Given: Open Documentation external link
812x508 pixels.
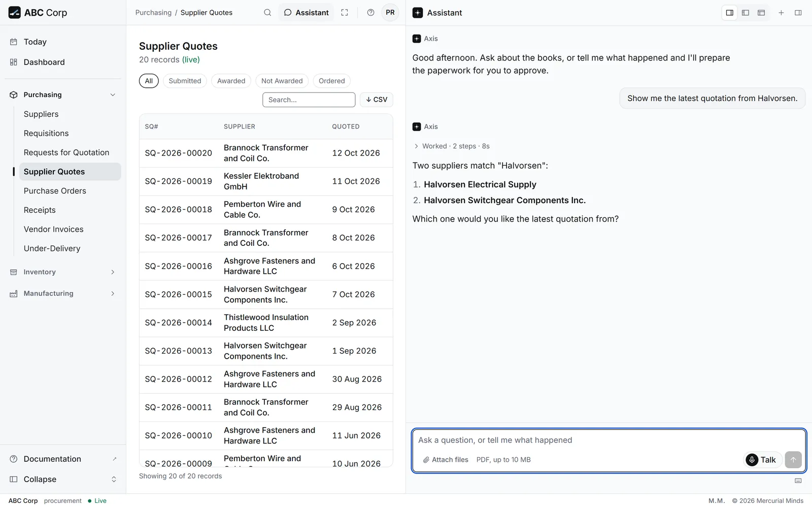Looking at the screenshot, I should (x=63, y=459).
